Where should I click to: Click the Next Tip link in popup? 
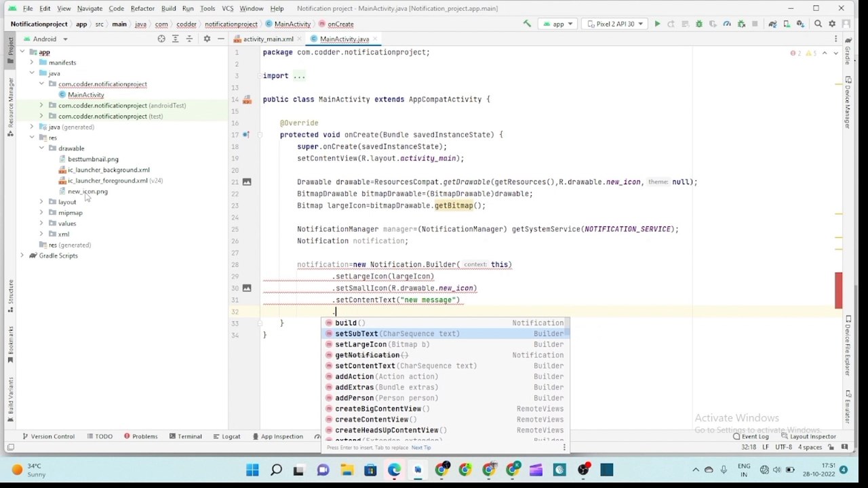tap(420, 447)
